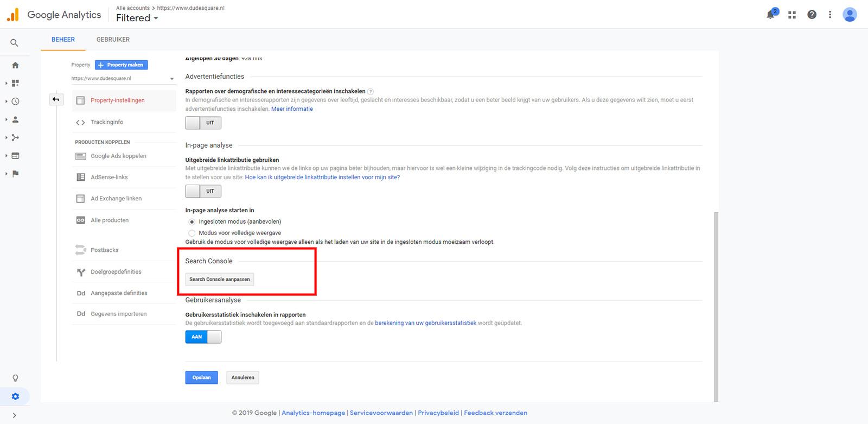Click the AdSense-links icon
Viewport: 868px width, 424px height.
[x=80, y=178]
